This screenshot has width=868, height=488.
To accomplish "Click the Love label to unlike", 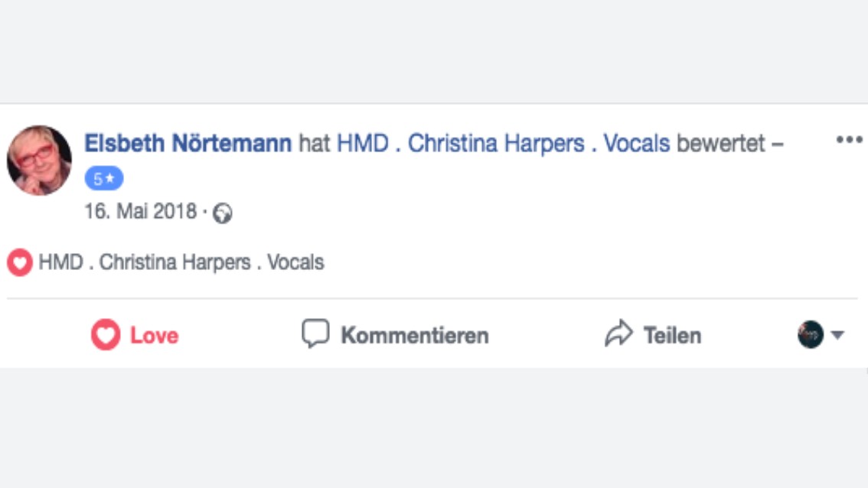I will tap(154, 335).
